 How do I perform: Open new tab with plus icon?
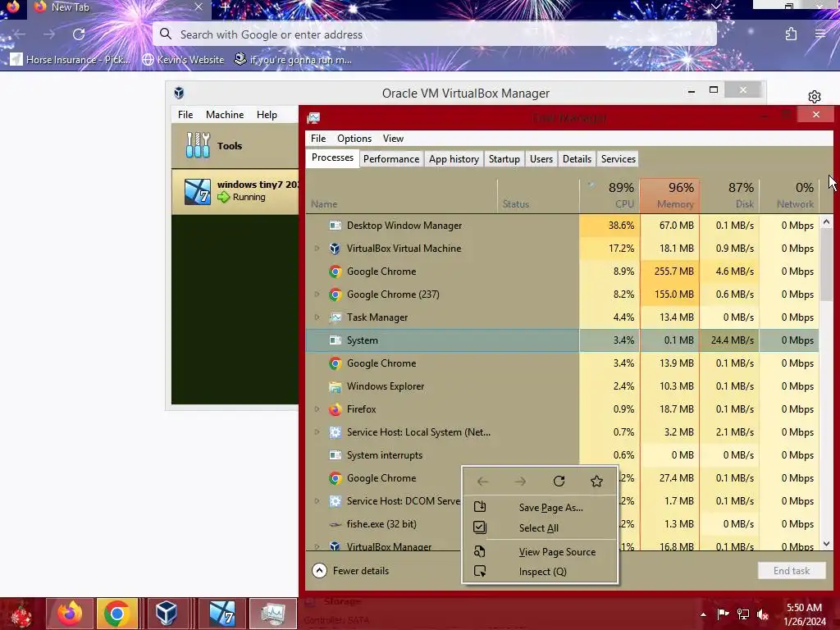coord(225,7)
